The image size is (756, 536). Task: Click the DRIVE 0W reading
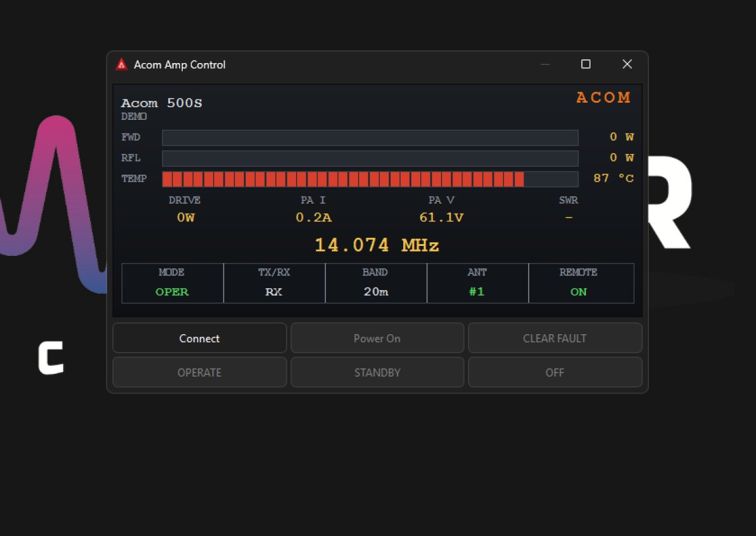pyautogui.click(x=185, y=218)
